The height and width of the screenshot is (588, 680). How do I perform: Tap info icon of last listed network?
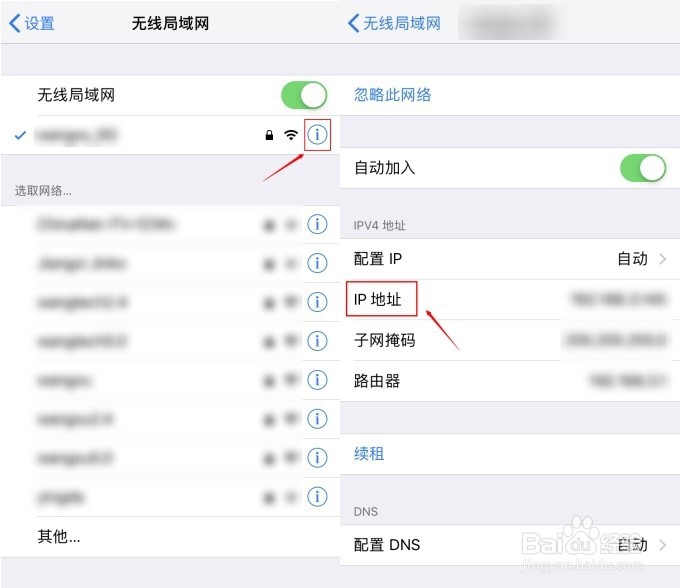(318, 496)
